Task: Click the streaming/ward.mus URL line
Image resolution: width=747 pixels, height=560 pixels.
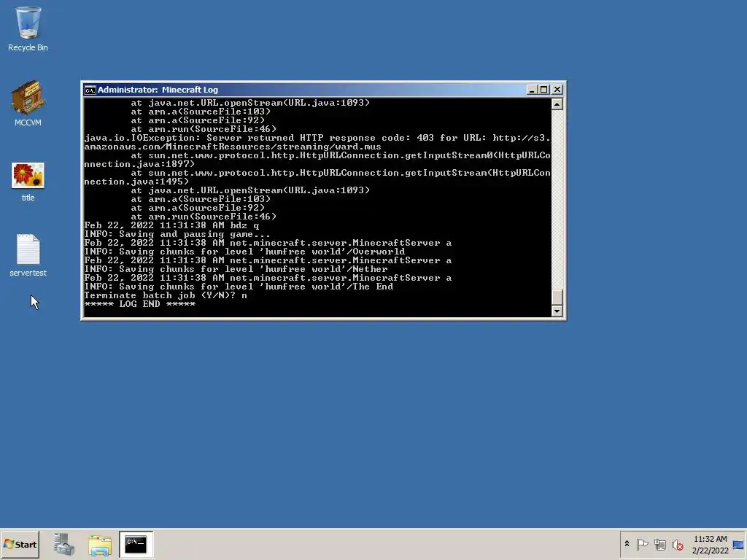Action: coord(233,147)
